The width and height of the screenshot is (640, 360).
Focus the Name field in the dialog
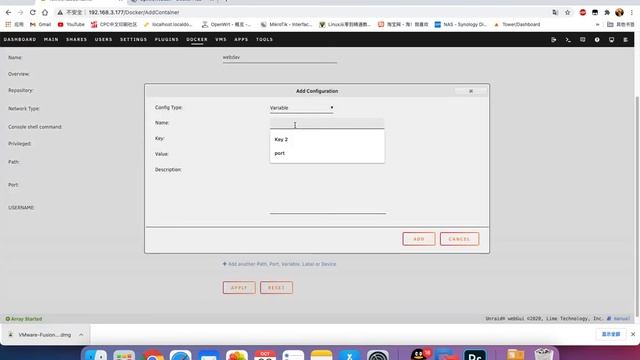[x=327, y=124]
